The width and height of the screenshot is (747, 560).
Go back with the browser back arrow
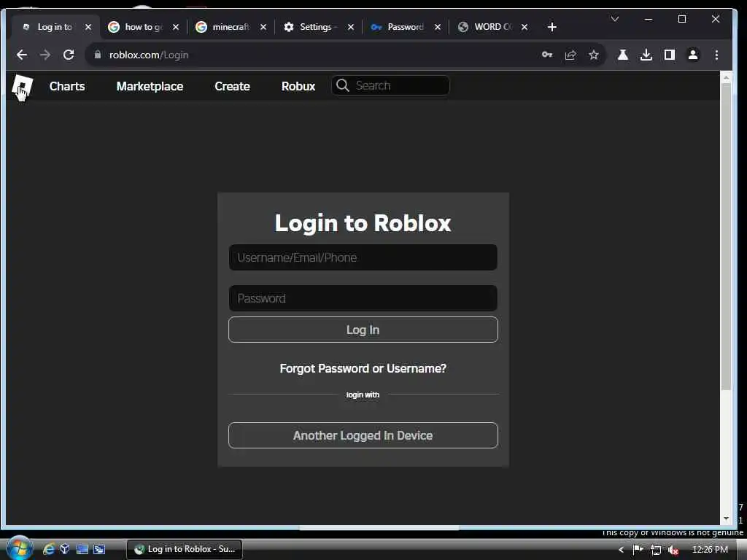pyautogui.click(x=22, y=55)
